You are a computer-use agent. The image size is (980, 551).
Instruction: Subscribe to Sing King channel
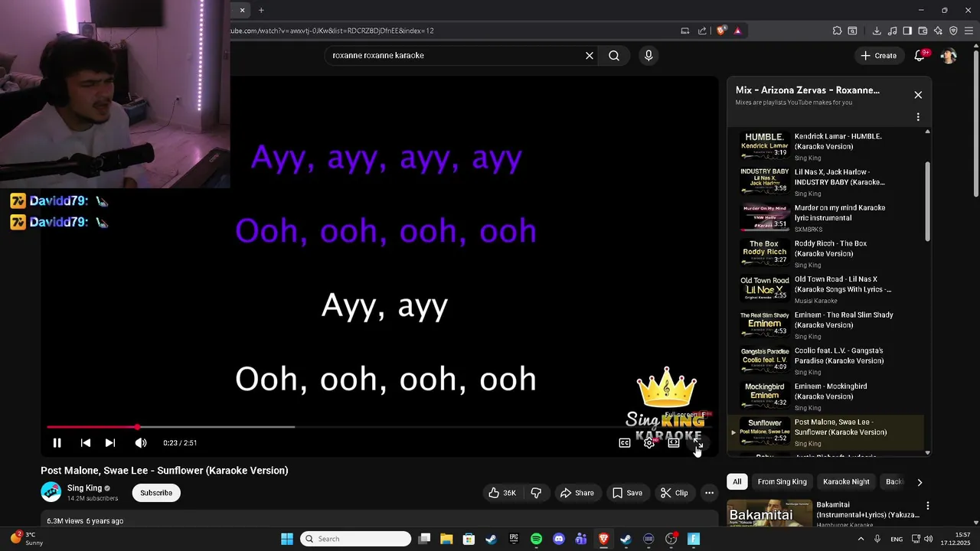(x=156, y=493)
